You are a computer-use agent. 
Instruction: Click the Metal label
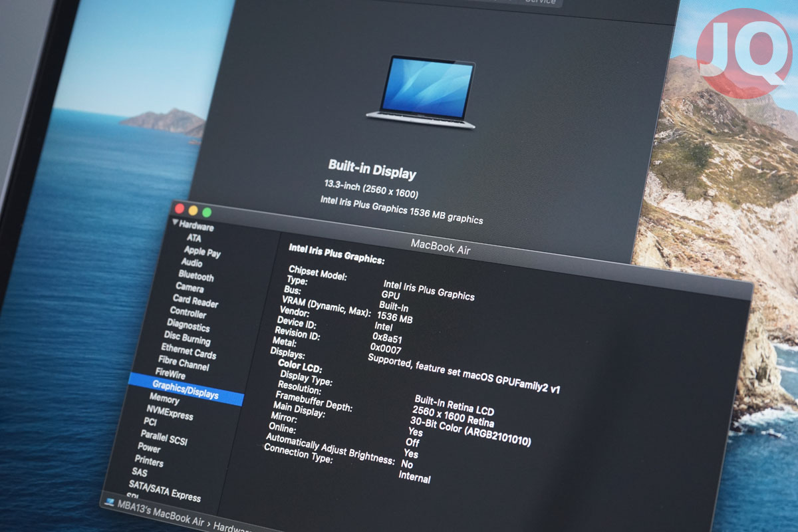click(x=285, y=342)
